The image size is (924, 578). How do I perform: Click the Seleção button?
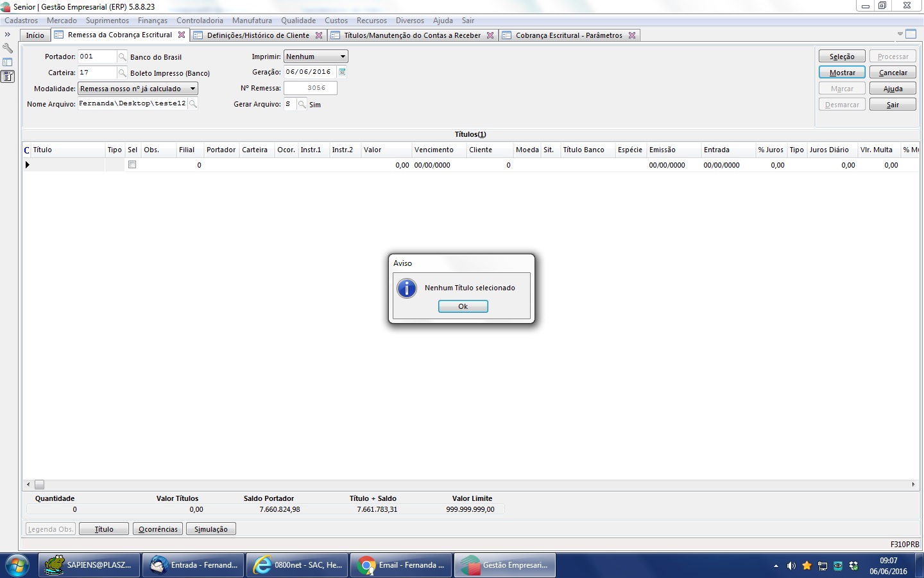842,57
